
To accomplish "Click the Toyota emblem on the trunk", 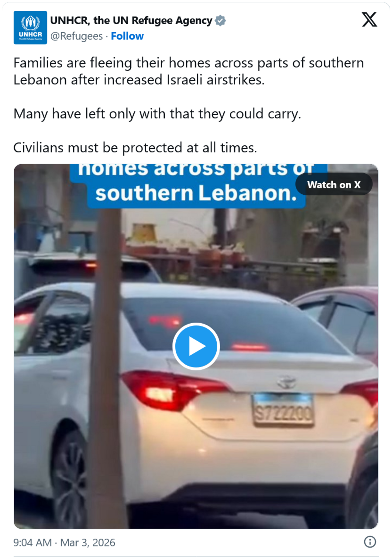I will (286, 382).
